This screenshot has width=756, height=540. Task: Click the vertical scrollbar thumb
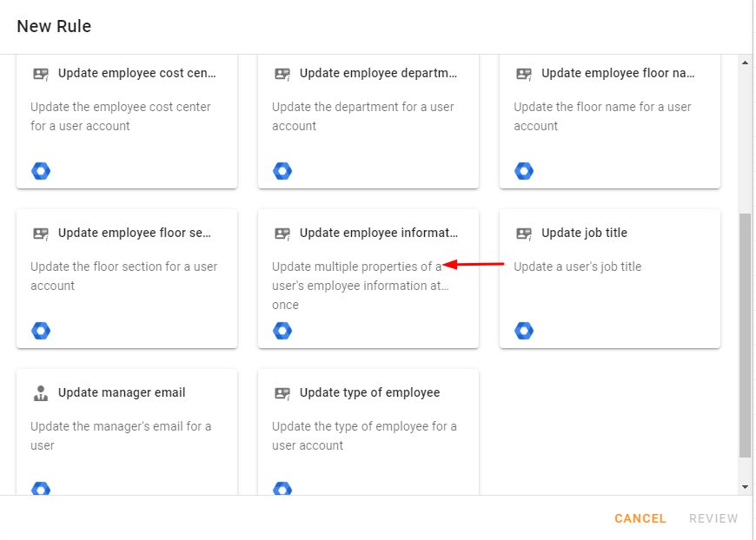tap(745, 335)
